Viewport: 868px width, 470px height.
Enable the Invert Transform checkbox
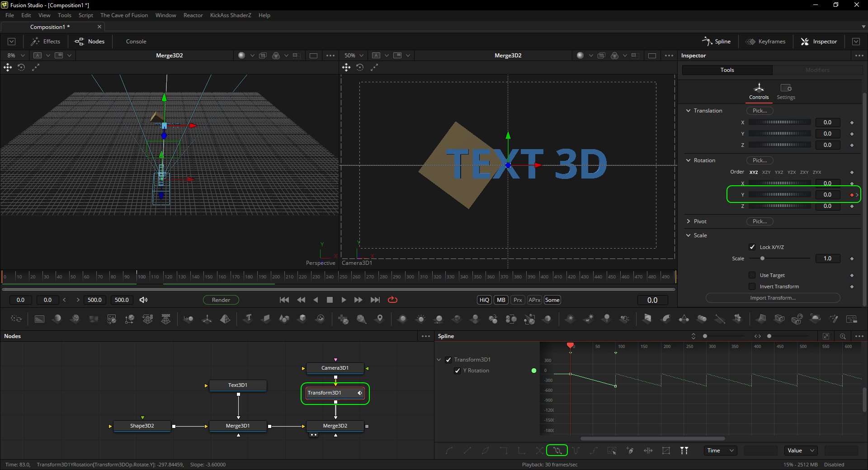click(752, 287)
